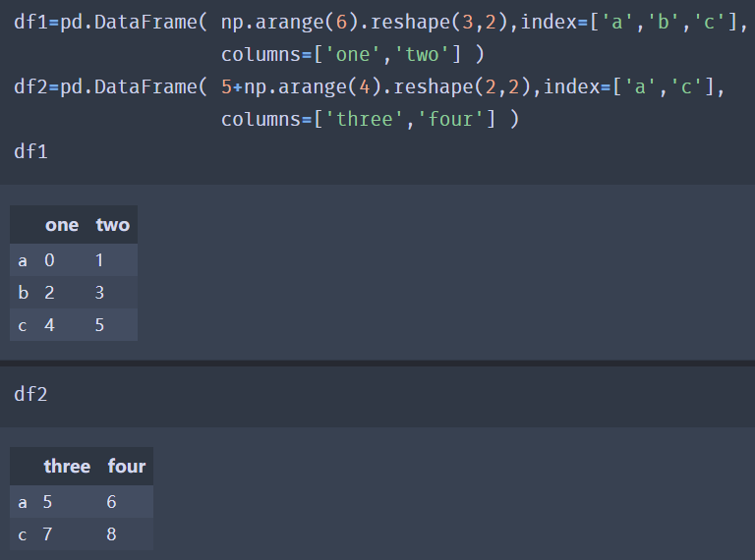755x560 pixels.
Task: Click the cell containing value 0
Action: click(x=50, y=260)
